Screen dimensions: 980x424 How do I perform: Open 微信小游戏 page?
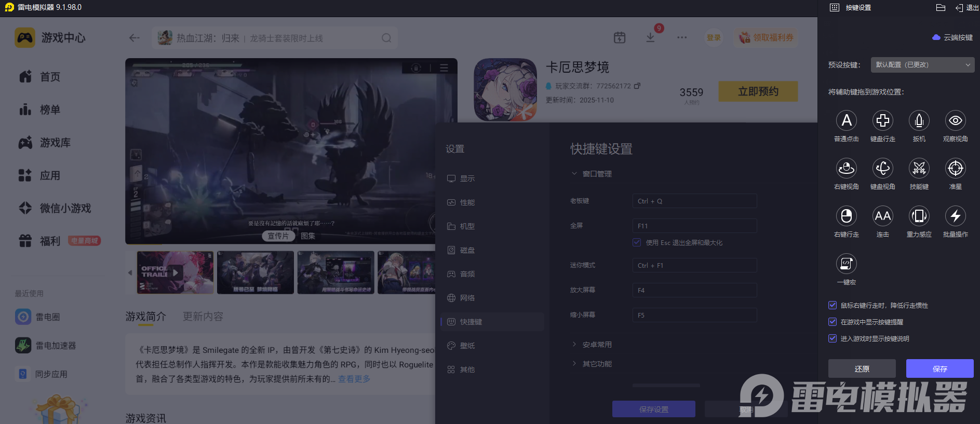click(55, 208)
